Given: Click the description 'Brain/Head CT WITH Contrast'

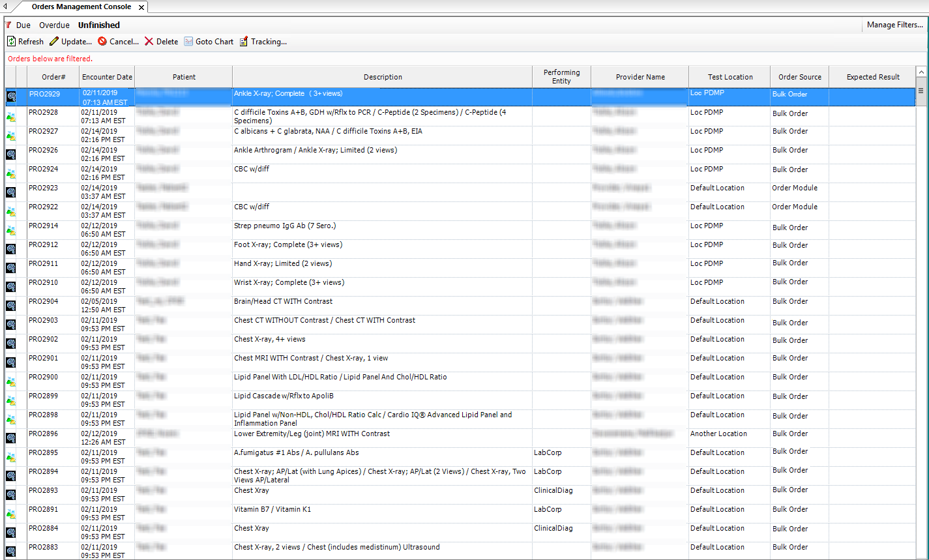Looking at the screenshot, I should pyautogui.click(x=283, y=302).
